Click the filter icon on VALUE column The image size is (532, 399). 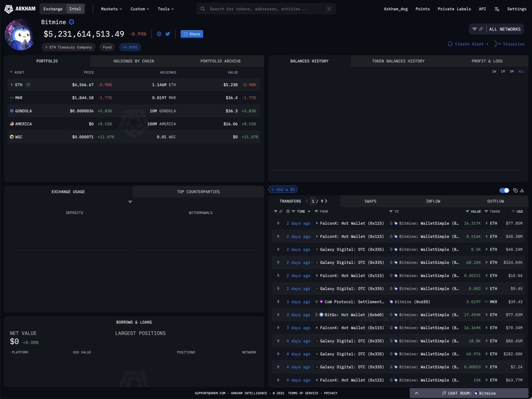pos(467,211)
